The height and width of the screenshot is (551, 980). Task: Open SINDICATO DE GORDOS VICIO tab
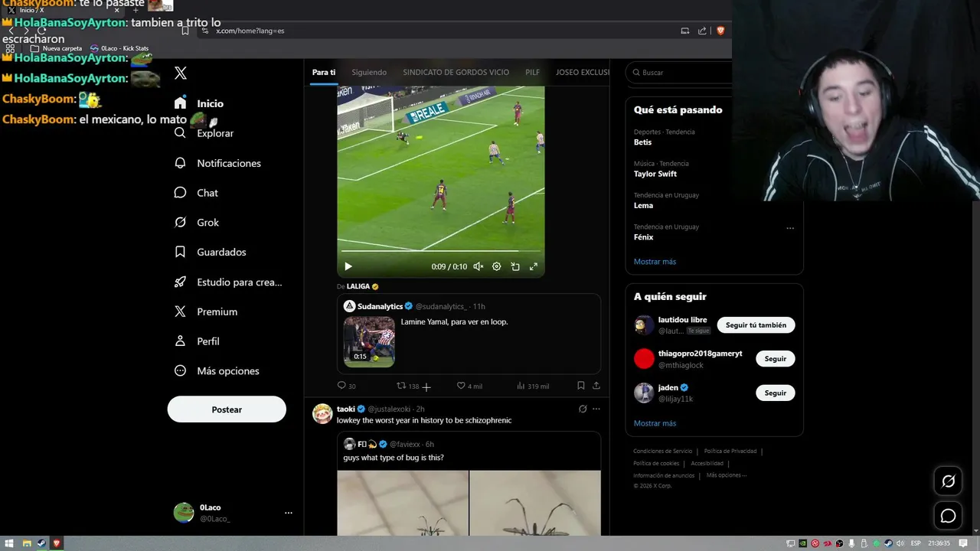click(456, 72)
